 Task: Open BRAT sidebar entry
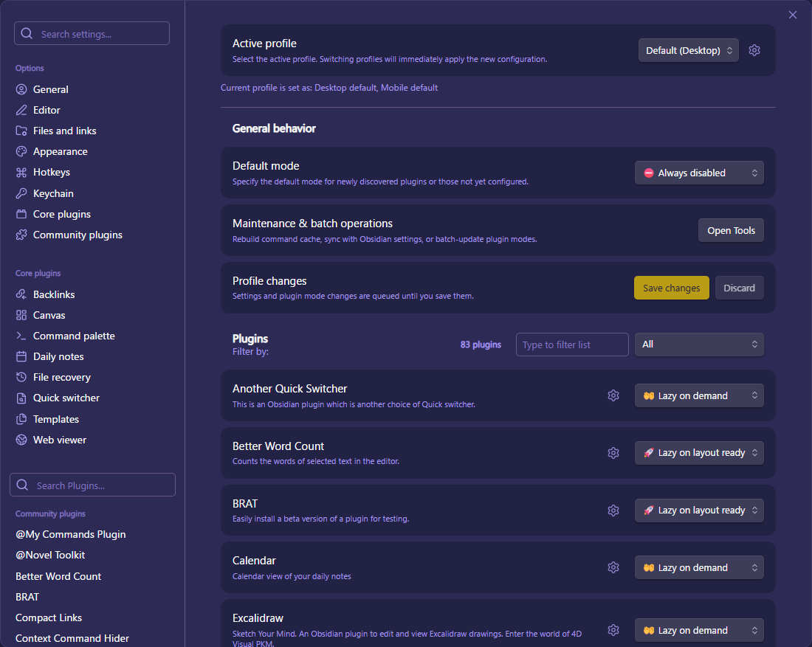[x=27, y=597]
